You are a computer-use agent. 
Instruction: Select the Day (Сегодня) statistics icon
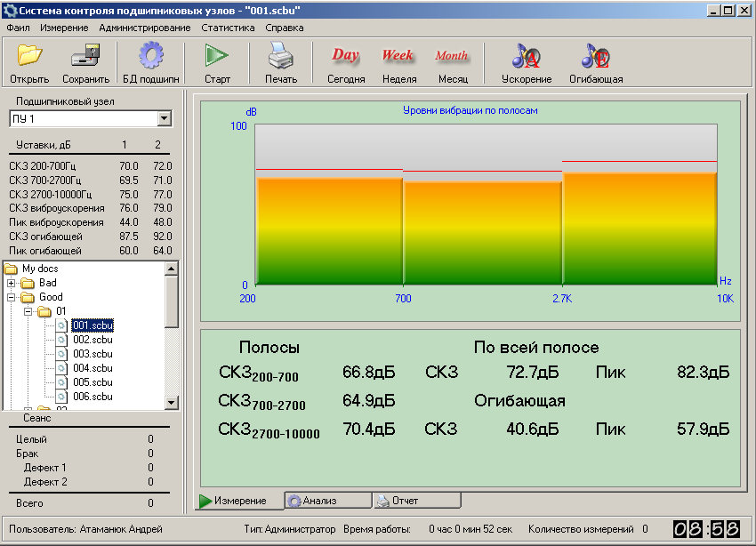[x=345, y=56]
